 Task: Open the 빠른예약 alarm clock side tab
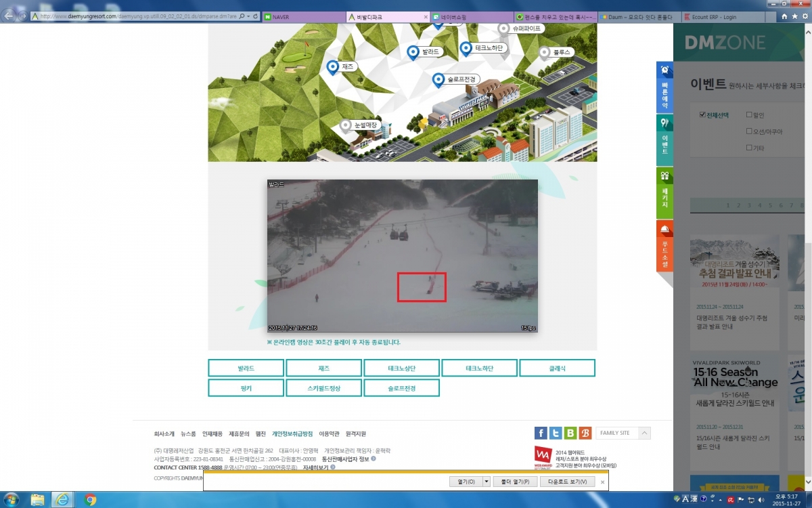tap(664, 87)
